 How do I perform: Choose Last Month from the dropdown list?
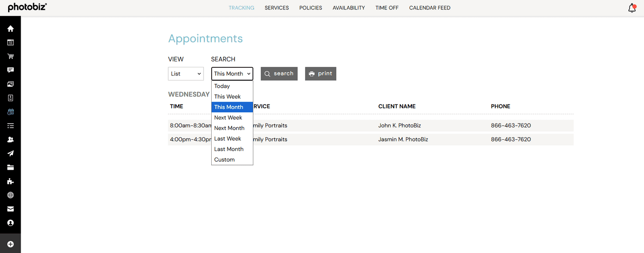tap(232, 149)
